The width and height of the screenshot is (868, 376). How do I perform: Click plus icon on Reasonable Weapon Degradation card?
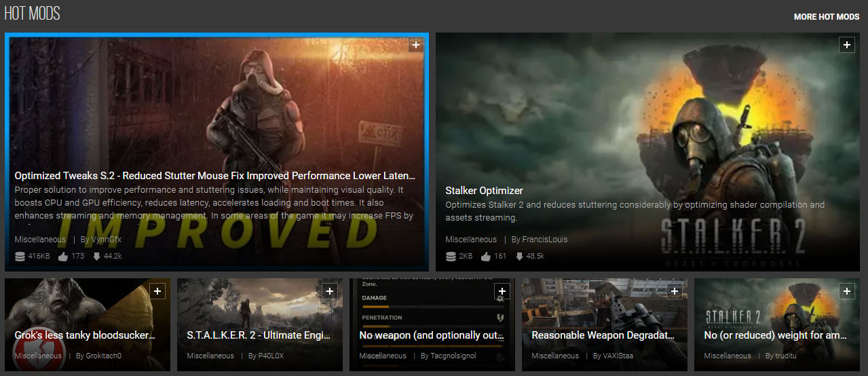pyautogui.click(x=674, y=290)
